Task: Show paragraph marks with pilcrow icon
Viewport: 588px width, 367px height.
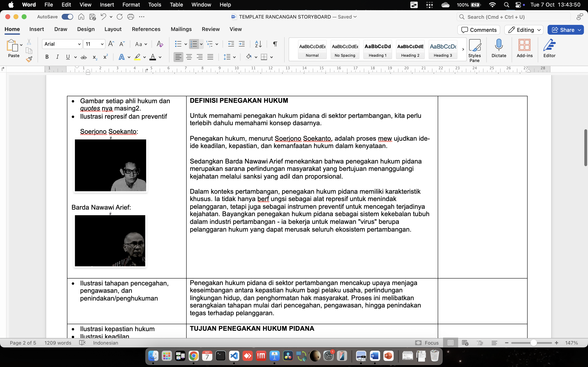Action: point(275,44)
